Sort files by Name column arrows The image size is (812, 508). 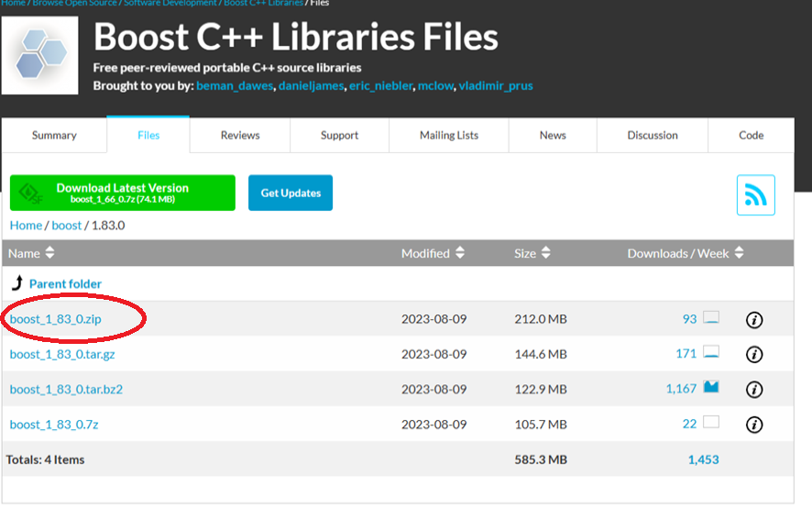(x=49, y=253)
